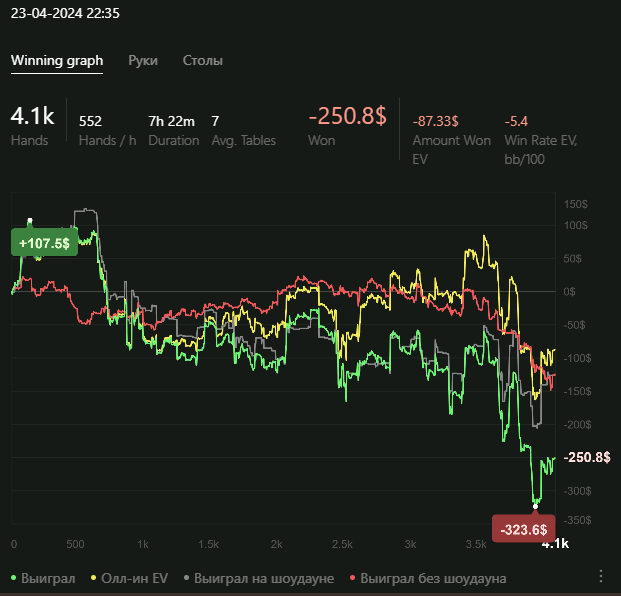Image resolution: width=621 pixels, height=596 pixels.
Task: Click the 2k mark on the hands axis
Action: pos(276,544)
